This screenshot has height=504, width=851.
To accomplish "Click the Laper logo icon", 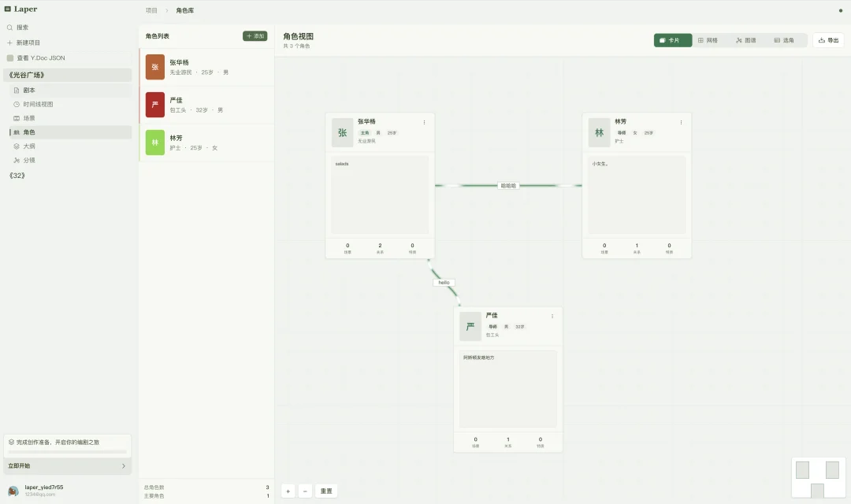I will pyautogui.click(x=8, y=9).
